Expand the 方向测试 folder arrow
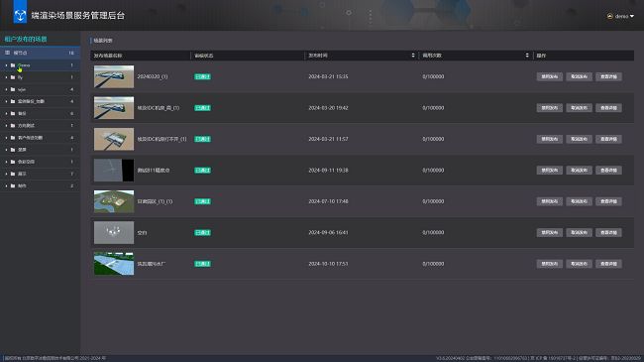The height and width of the screenshot is (362, 644). (x=6, y=126)
